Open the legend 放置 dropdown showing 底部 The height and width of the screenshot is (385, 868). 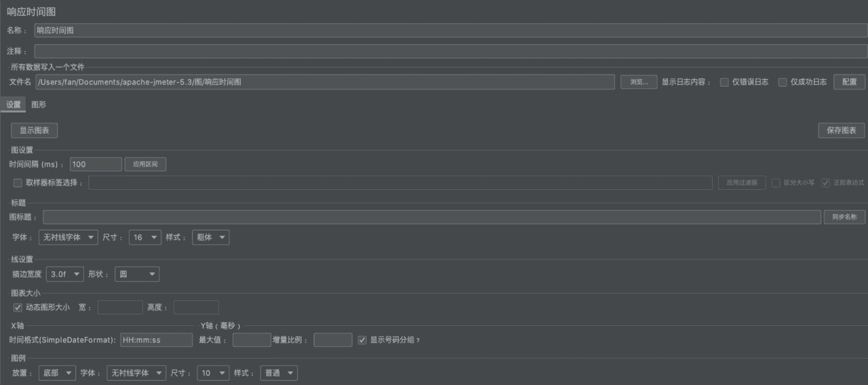point(57,373)
